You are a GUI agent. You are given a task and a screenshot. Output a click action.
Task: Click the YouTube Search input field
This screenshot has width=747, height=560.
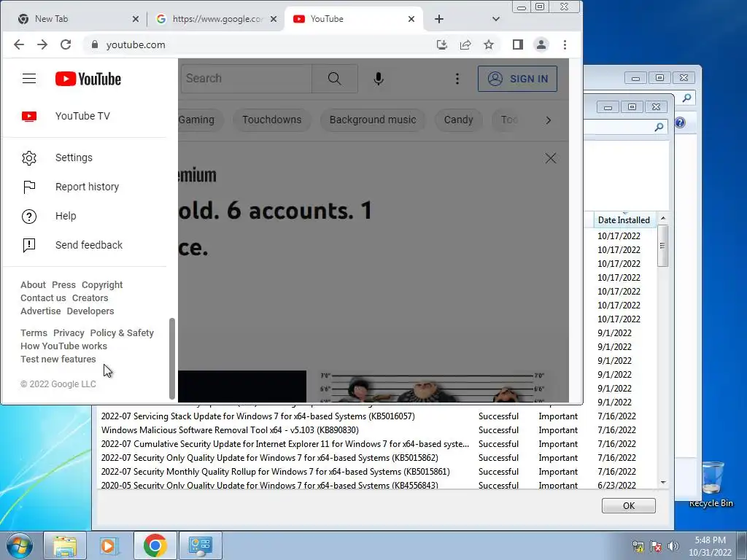pyautogui.click(x=247, y=79)
